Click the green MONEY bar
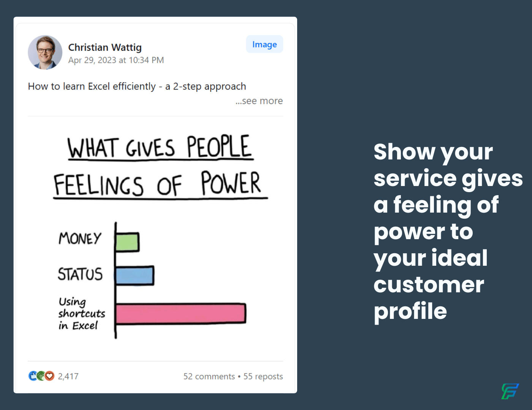This screenshot has width=532, height=410. 128,242
